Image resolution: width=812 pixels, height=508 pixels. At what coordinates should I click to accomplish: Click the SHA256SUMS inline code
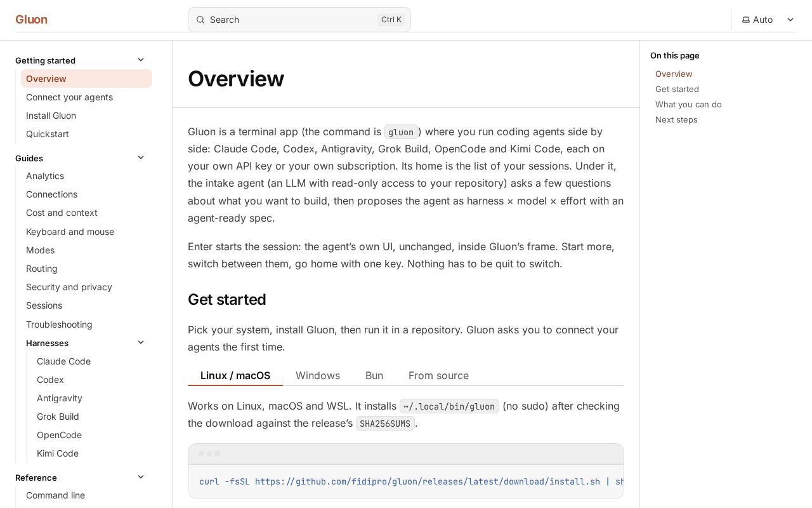coord(385,424)
